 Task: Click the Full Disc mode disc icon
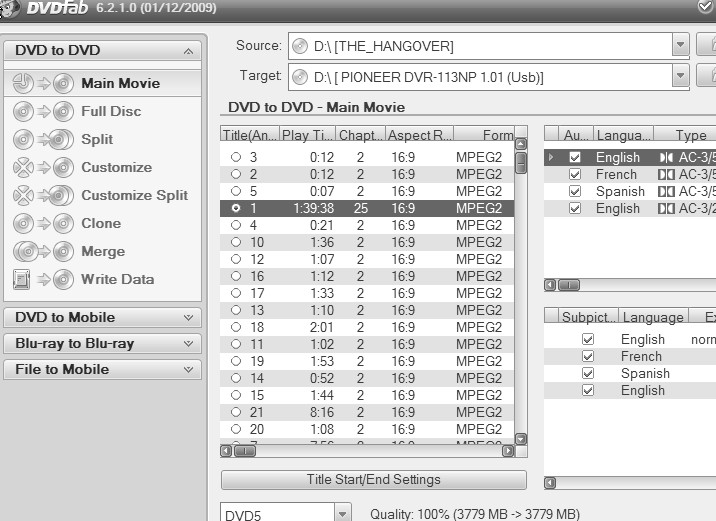pos(23,112)
